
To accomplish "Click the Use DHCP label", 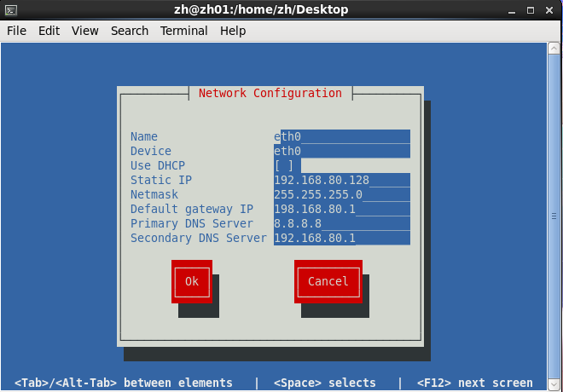I will (x=158, y=165).
